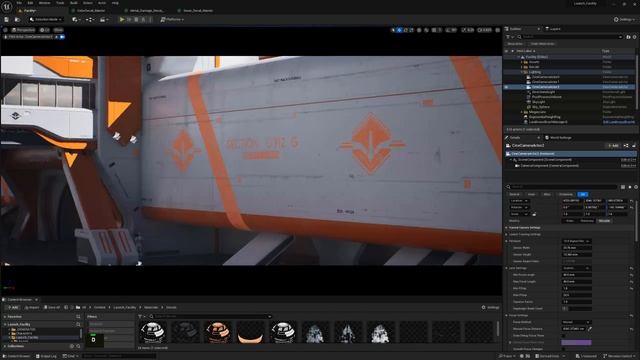Click the Details property matrix grid icon
The height and width of the screenshot is (360, 640).
(x=623, y=187)
